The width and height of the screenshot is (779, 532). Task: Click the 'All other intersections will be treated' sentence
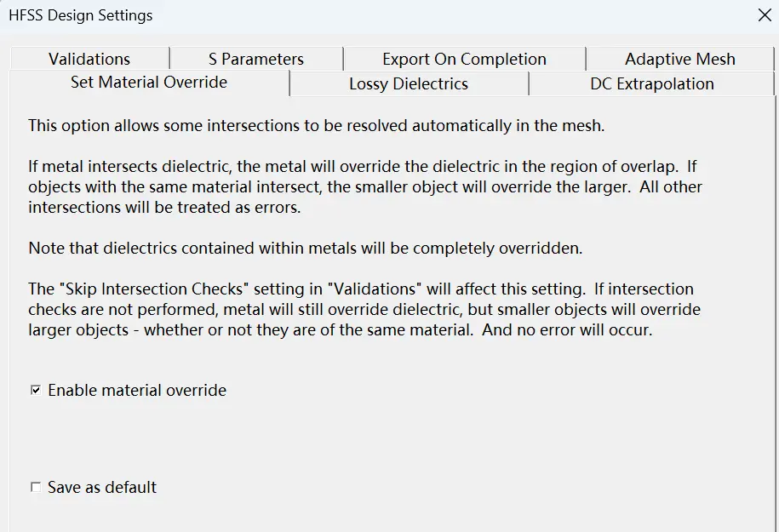pyautogui.click(x=365, y=197)
